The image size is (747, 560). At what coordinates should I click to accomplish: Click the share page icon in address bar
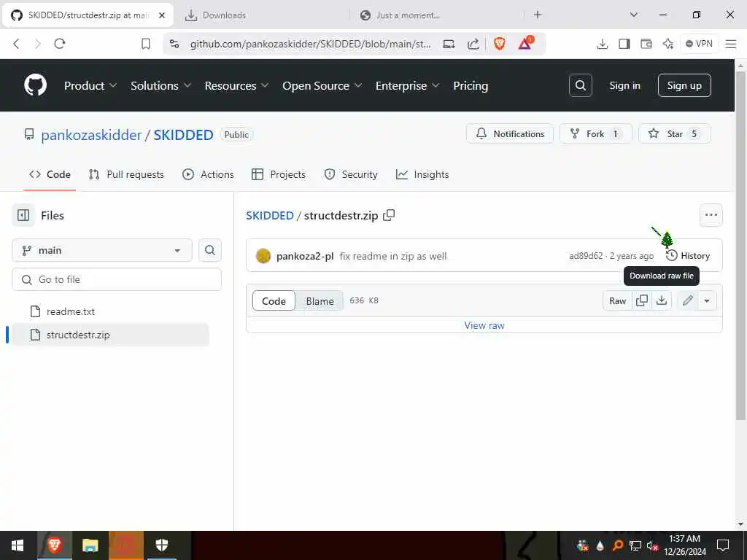473,44
